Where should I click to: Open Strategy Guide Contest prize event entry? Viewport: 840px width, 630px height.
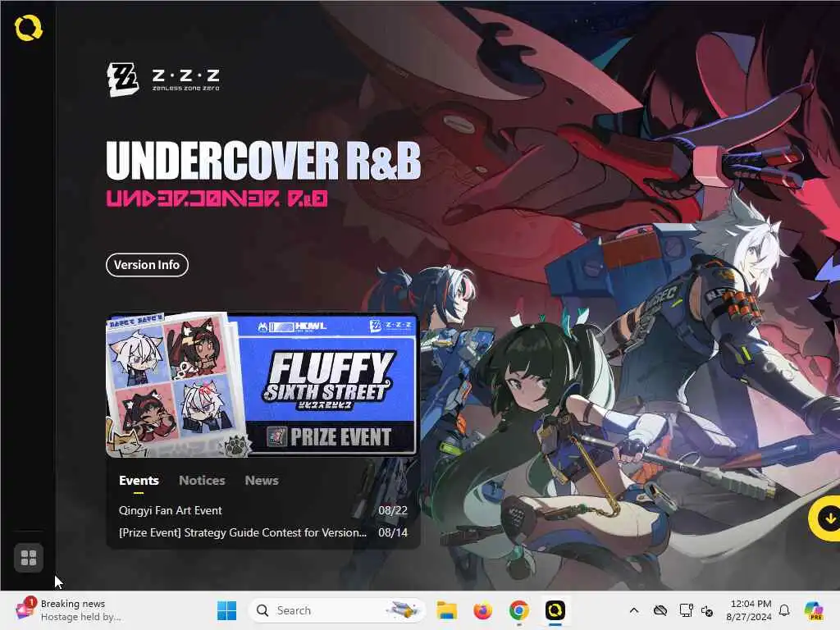point(243,532)
